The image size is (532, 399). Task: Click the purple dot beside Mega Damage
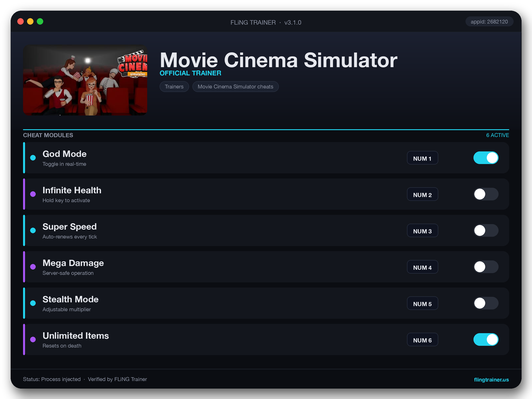tap(33, 267)
